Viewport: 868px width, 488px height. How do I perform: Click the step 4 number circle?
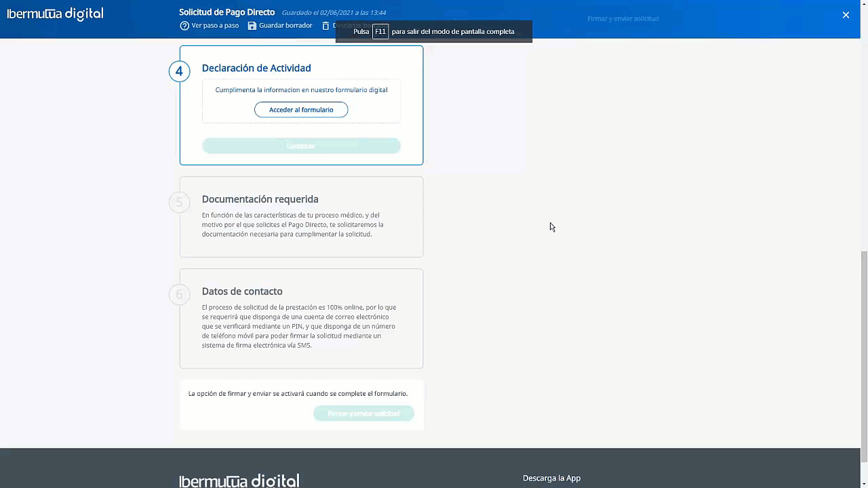pyautogui.click(x=179, y=71)
